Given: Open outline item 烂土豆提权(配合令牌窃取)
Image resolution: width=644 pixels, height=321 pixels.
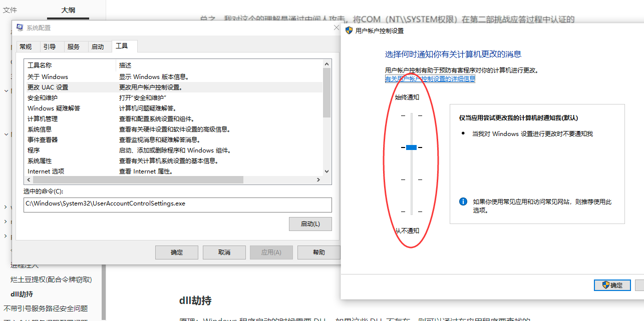Looking at the screenshot, I should (x=51, y=279).
